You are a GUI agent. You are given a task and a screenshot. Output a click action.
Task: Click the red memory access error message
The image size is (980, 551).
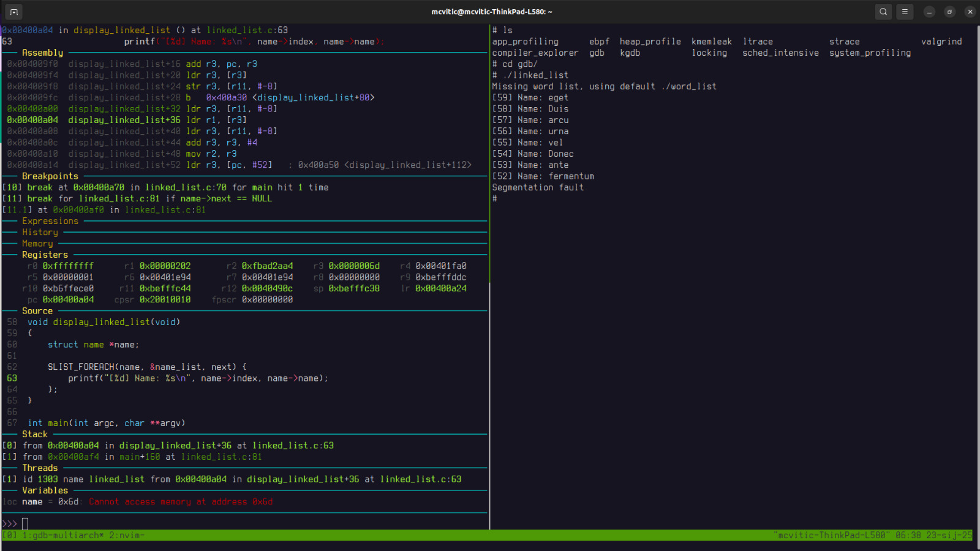(181, 502)
